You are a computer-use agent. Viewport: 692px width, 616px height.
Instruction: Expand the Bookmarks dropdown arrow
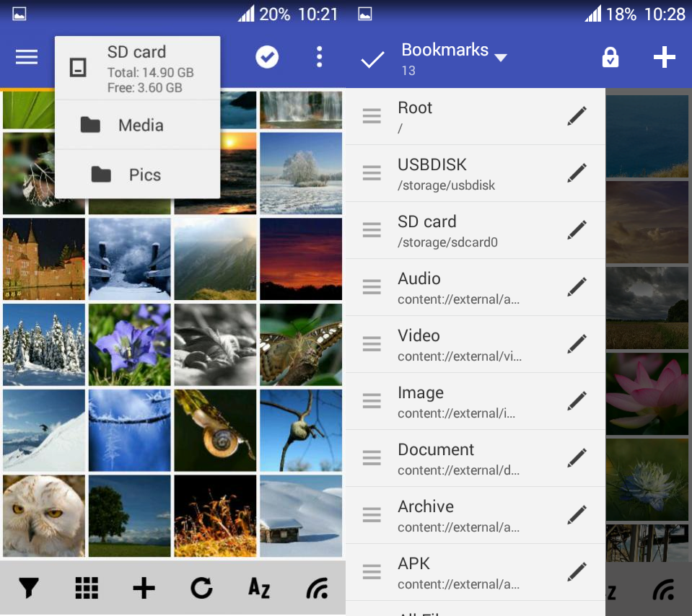(501, 58)
